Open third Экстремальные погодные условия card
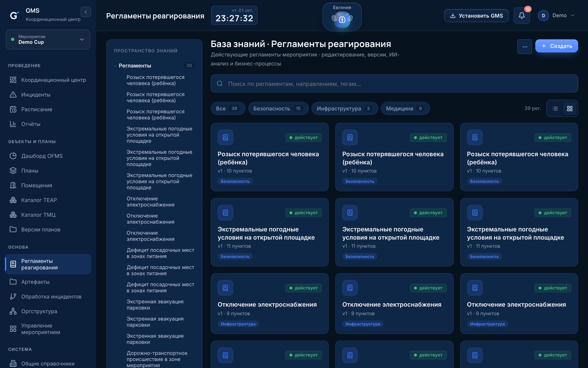Screen dimensions: 588x368 click(x=519, y=232)
